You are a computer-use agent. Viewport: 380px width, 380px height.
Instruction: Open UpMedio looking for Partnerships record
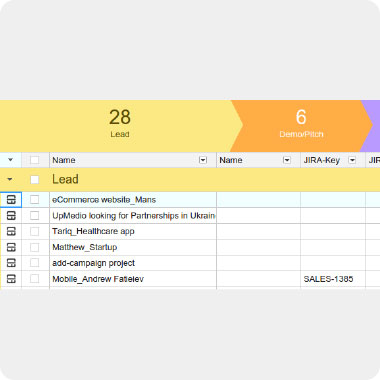click(134, 216)
